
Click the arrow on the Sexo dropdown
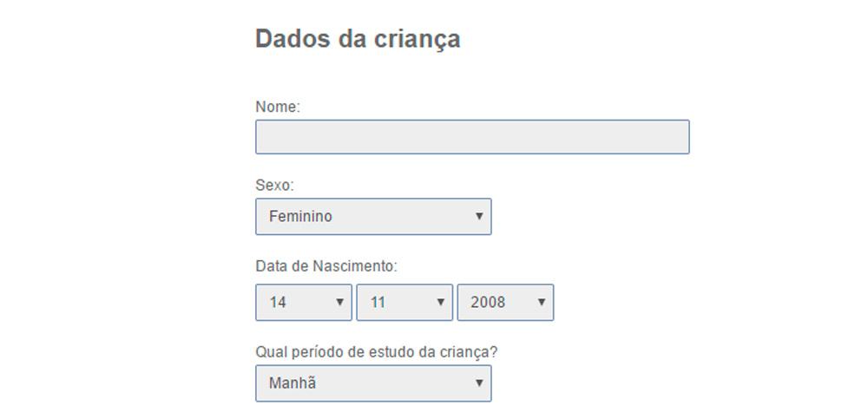478,216
